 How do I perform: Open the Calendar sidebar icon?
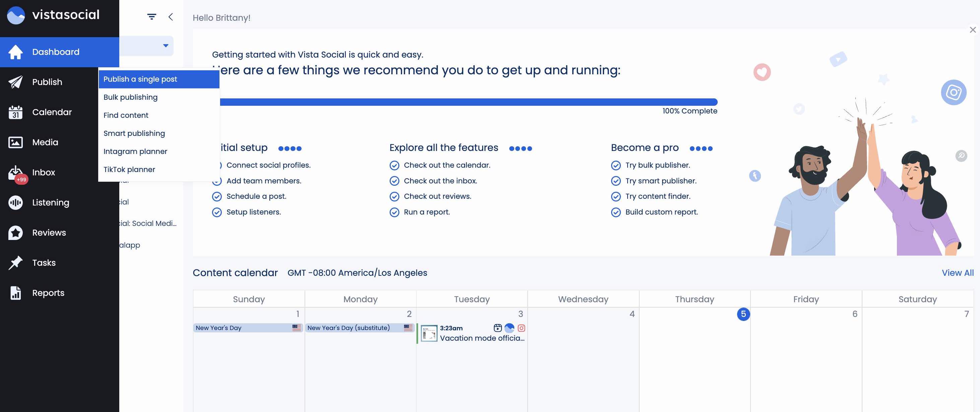point(16,112)
